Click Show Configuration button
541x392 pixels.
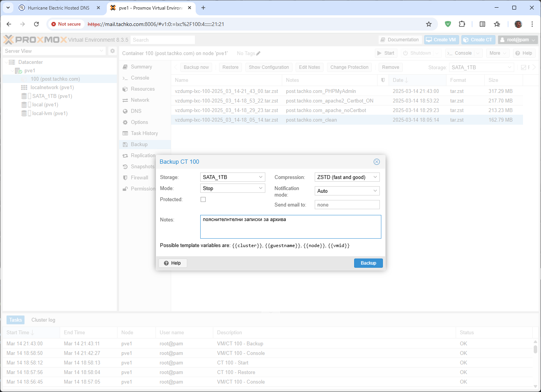269,67
